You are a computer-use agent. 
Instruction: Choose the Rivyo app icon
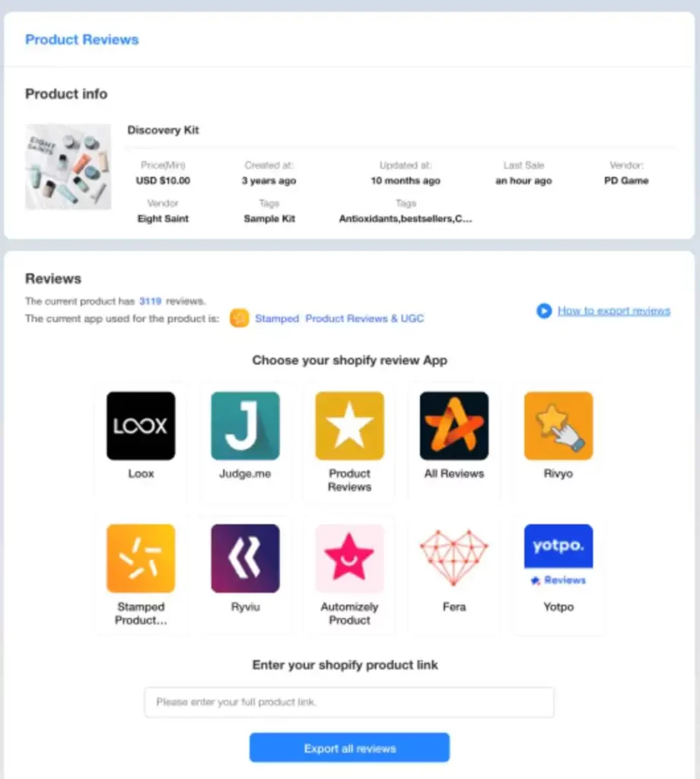click(558, 426)
